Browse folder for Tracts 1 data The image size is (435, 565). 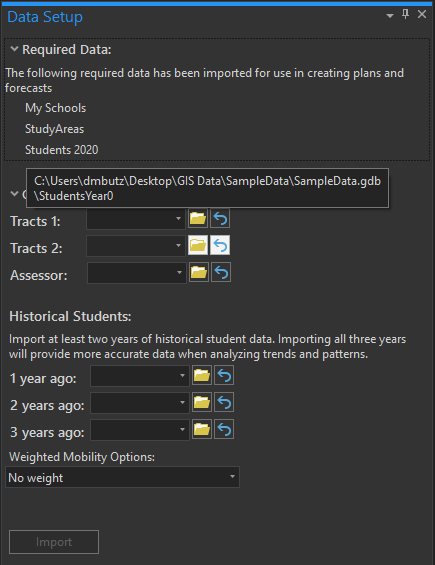(197, 218)
